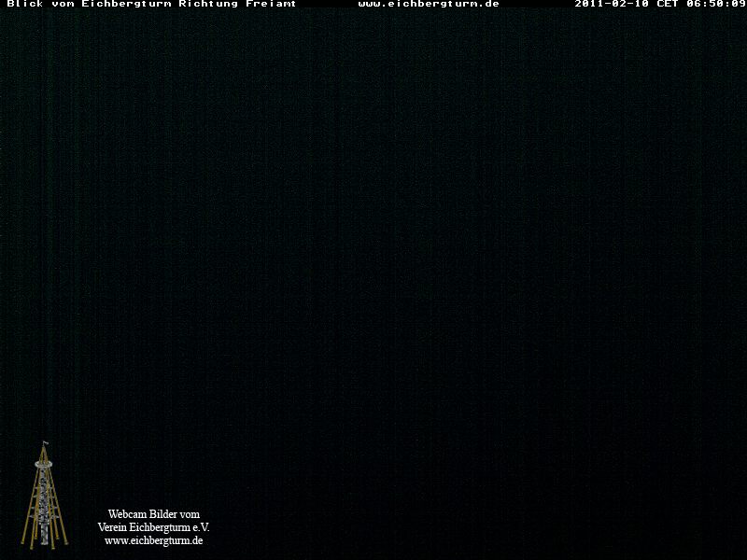Image resolution: width=747 pixels, height=560 pixels.
Task: Click the www.eichbergturm.de text in top bar
Action: (x=429, y=4)
